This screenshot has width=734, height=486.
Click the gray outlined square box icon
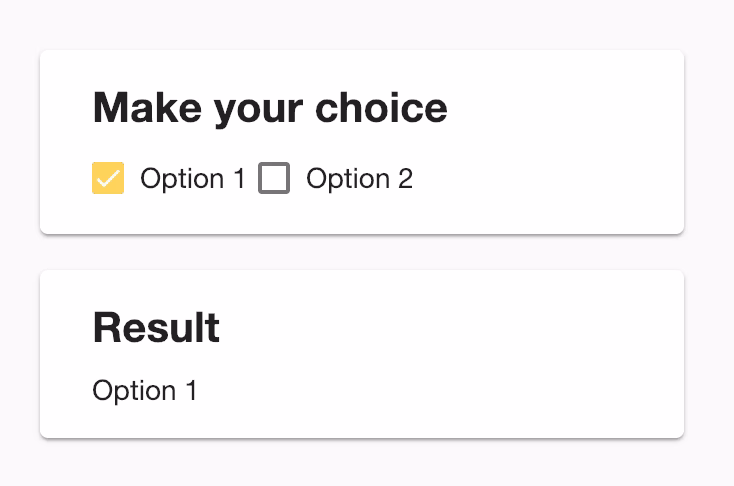(x=274, y=178)
